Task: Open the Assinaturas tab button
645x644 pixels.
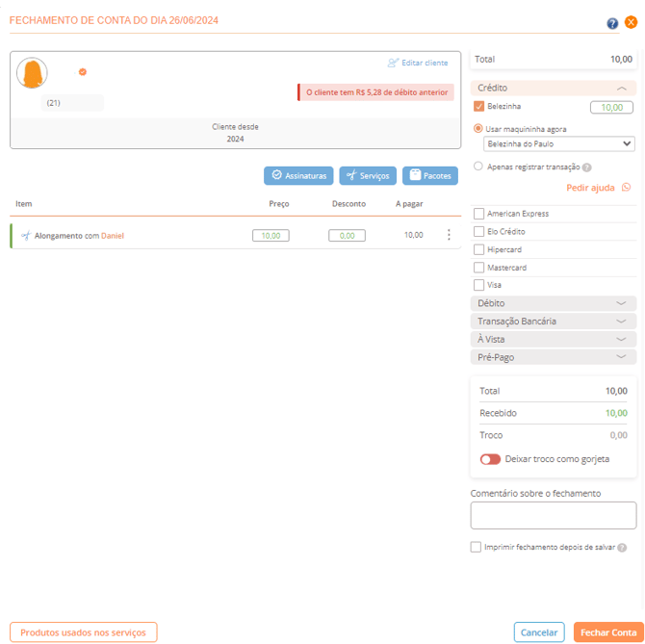Action: point(298,176)
